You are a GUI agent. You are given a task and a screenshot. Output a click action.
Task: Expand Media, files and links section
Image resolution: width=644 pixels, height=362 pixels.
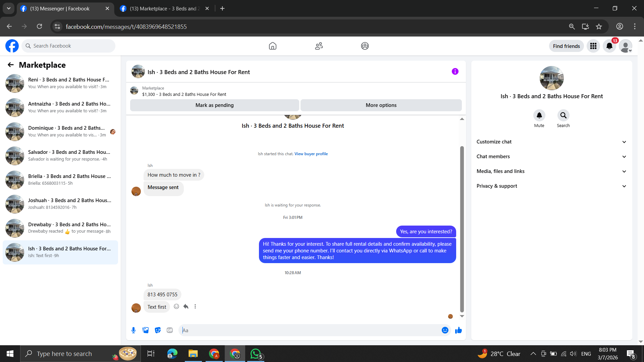pyautogui.click(x=552, y=171)
